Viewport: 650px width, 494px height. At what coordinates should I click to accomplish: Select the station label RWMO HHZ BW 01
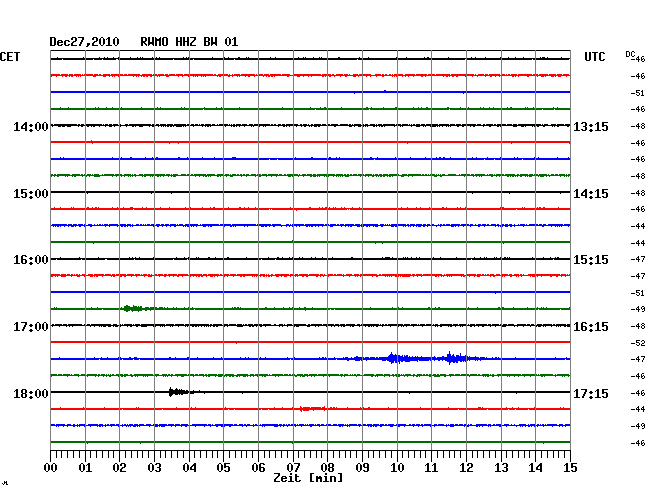click(189, 42)
